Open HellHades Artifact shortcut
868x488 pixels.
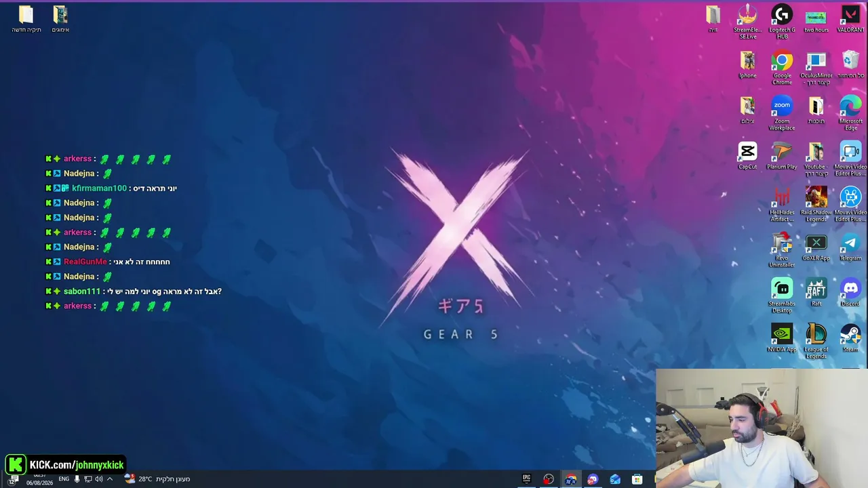pos(782,205)
